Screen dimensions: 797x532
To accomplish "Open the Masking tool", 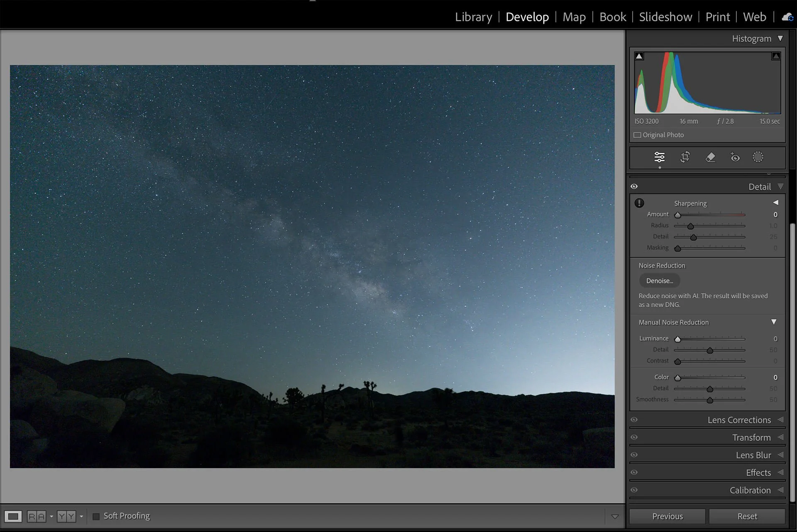I will [x=758, y=157].
